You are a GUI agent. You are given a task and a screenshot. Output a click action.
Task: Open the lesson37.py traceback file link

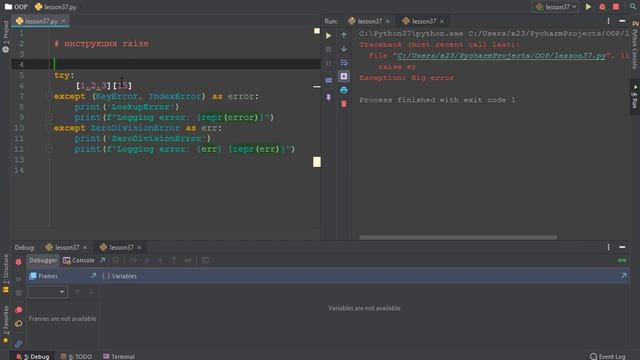click(x=501, y=56)
